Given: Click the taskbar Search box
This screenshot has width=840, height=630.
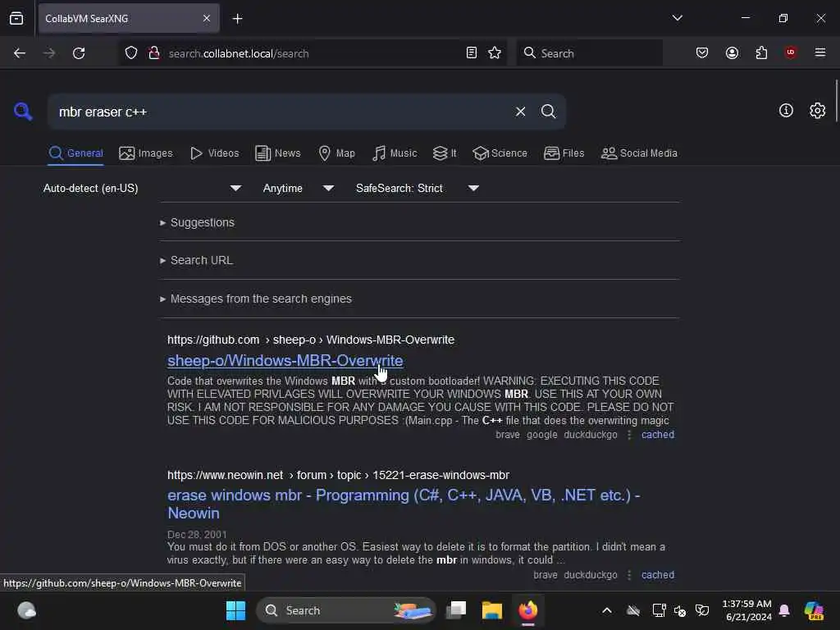Looking at the screenshot, I should [x=346, y=610].
